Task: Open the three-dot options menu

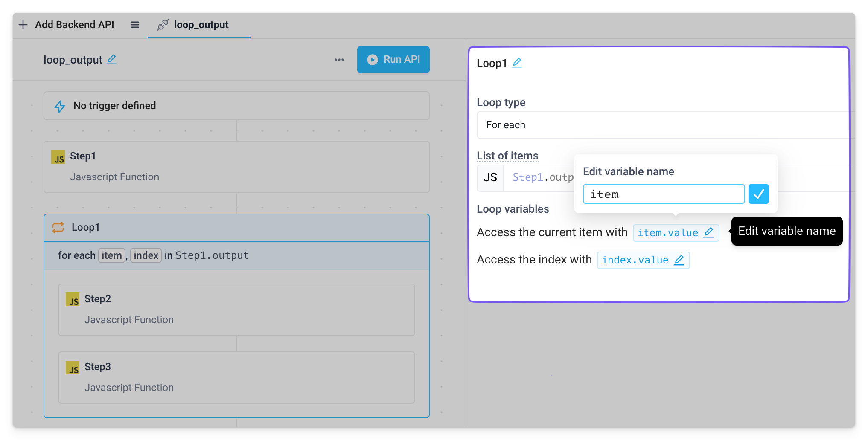Action: (x=339, y=60)
